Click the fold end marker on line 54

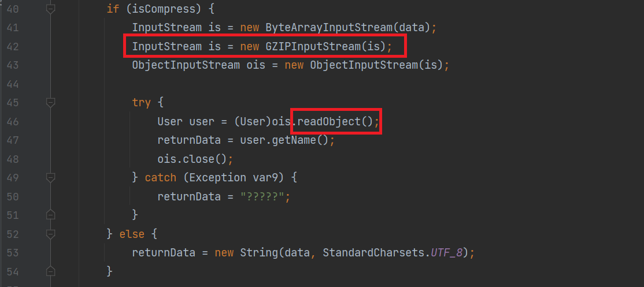click(x=51, y=271)
